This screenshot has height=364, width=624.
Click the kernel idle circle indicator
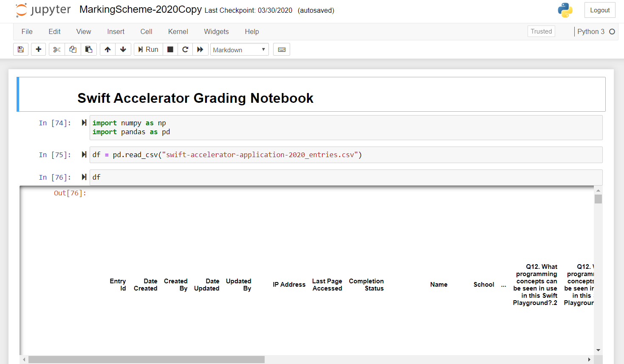click(x=612, y=31)
